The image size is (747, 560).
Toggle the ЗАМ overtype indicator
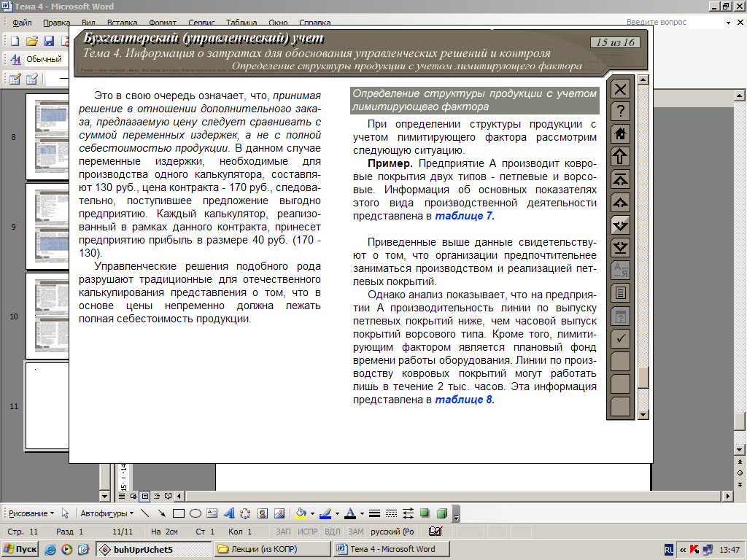(x=356, y=532)
